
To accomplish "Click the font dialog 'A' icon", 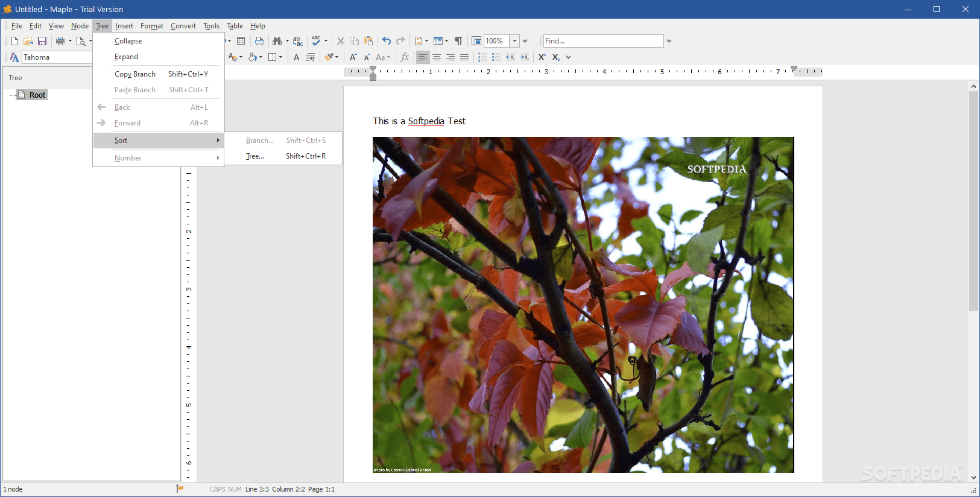I will coord(296,57).
